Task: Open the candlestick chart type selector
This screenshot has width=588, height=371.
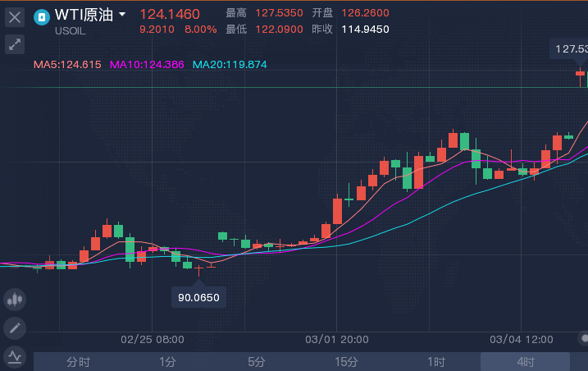Action: click(x=15, y=300)
